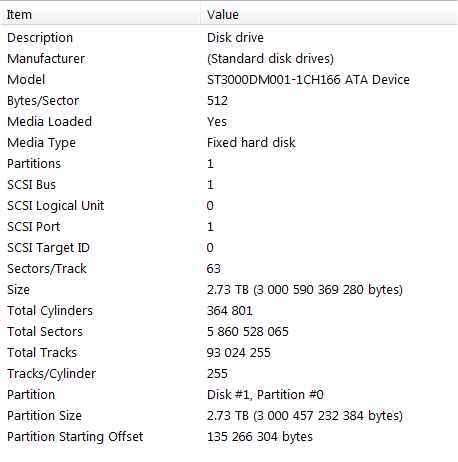Screen dimensions: 458x462
Task: Select the SCSI Target ID row
Action: click(229, 248)
